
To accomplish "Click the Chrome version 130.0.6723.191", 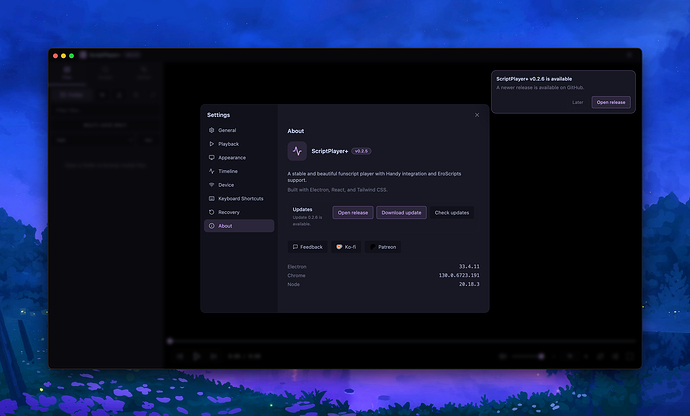I will click(459, 275).
